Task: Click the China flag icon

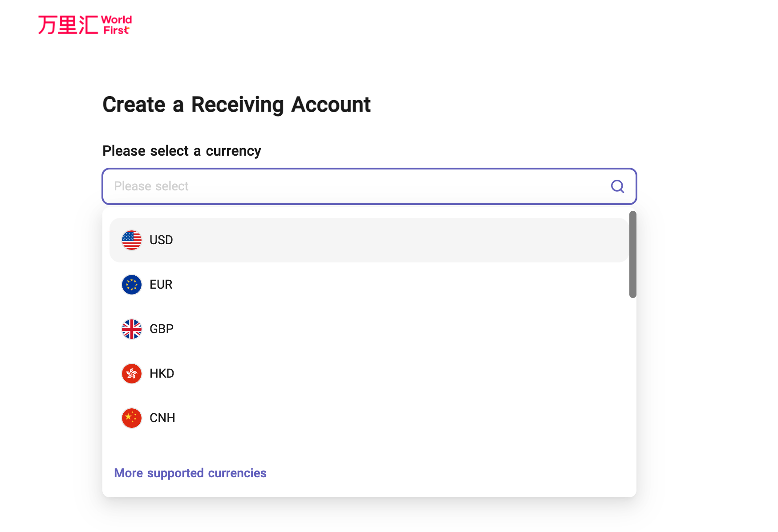Action: click(x=132, y=418)
